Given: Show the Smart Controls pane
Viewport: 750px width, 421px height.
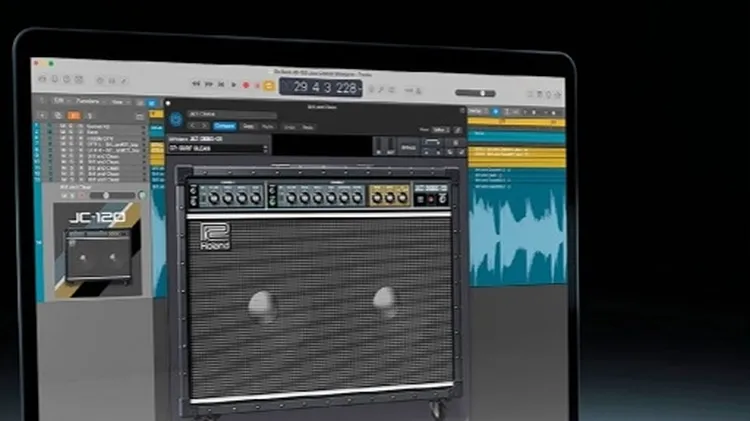Looking at the screenshot, I should pos(100,80).
